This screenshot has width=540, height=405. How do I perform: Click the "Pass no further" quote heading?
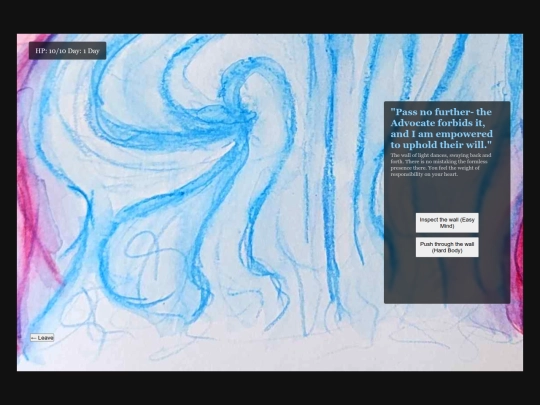tap(442, 128)
